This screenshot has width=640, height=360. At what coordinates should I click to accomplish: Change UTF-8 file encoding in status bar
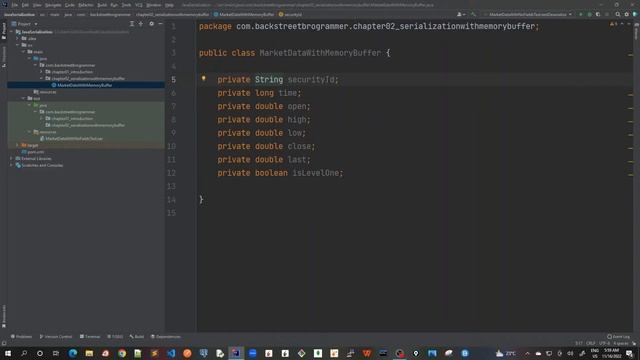click(604, 344)
